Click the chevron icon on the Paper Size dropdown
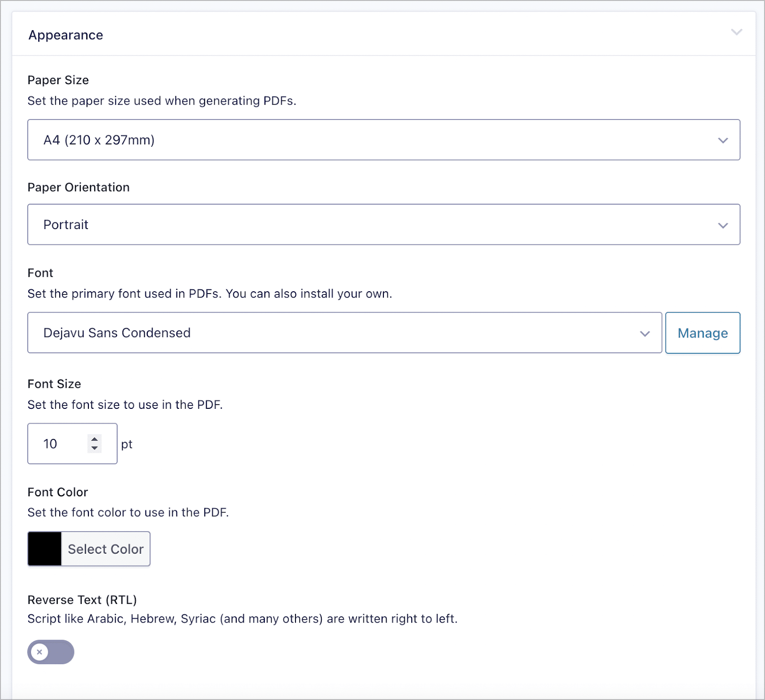Viewport: 765px width, 700px height. pos(723,140)
